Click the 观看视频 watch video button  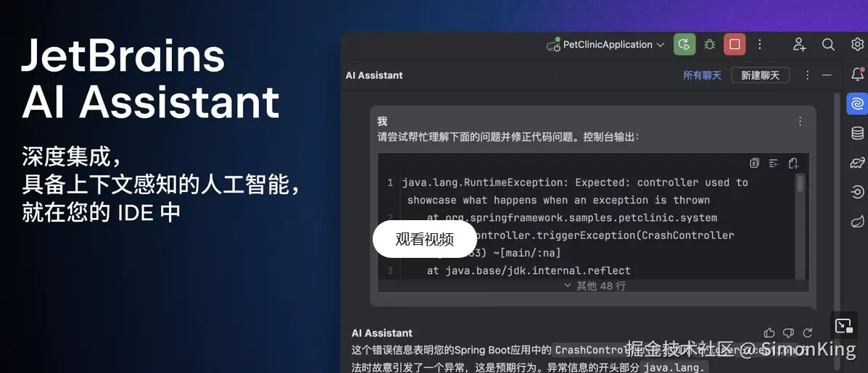[425, 239]
